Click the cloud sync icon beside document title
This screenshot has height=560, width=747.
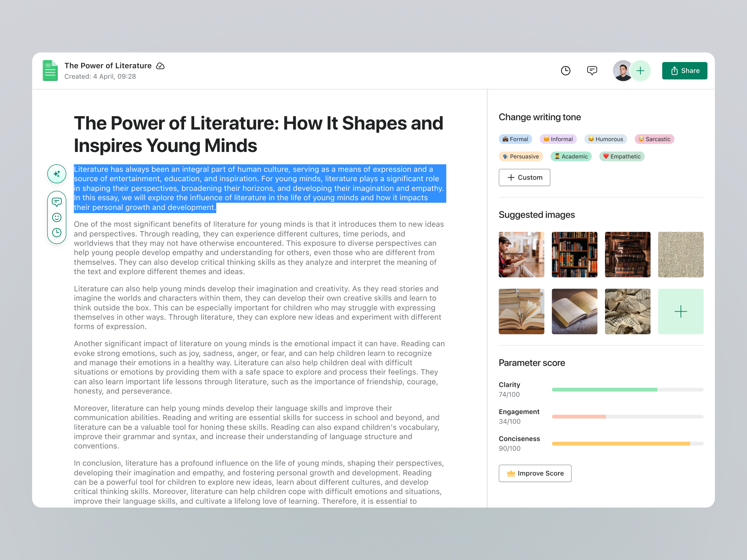[160, 66]
